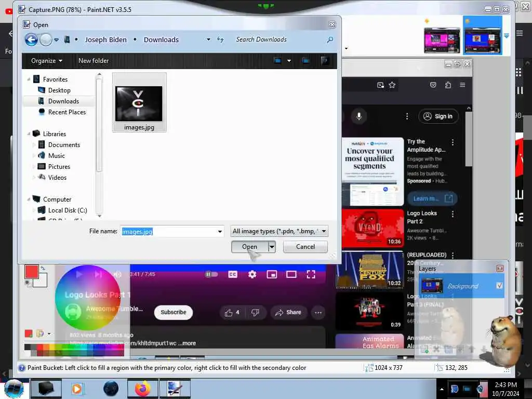This screenshot has width=532, height=399.
Task: Click the Cancel button
Action: [x=305, y=247]
